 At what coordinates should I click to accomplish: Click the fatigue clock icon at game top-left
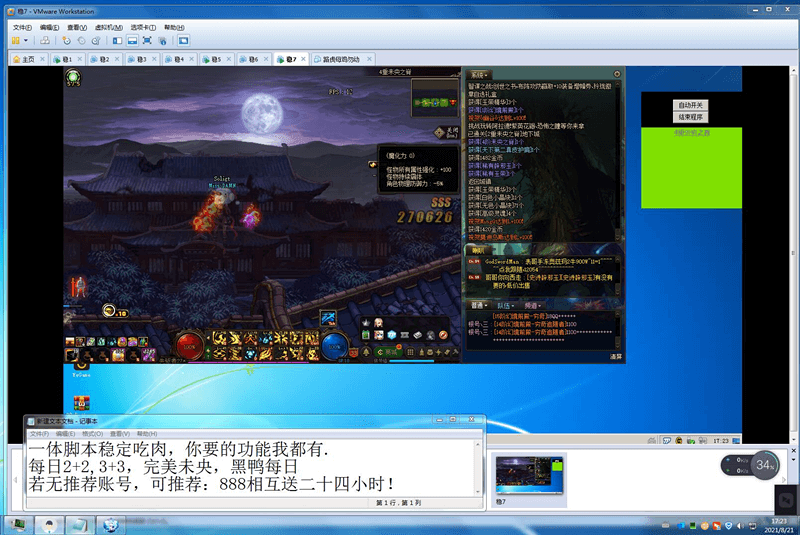pos(73,78)
